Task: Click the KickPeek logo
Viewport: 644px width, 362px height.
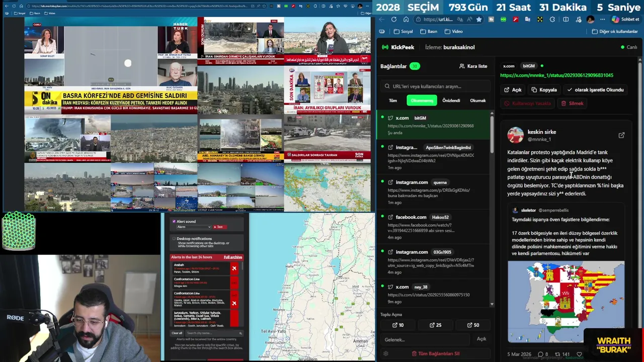Action: [398, 47]
